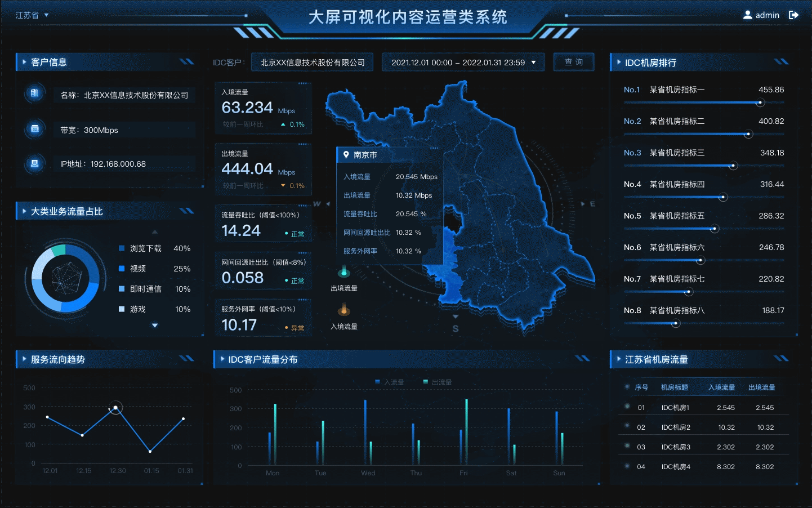Open the IDC客户 company selector
812x508 pixels.
pos(313,63)
